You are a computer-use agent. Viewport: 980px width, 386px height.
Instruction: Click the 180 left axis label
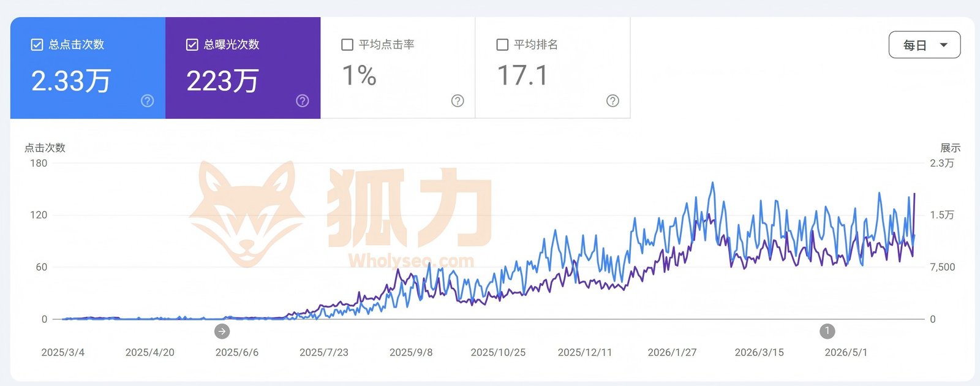click(x=39, y=163)
